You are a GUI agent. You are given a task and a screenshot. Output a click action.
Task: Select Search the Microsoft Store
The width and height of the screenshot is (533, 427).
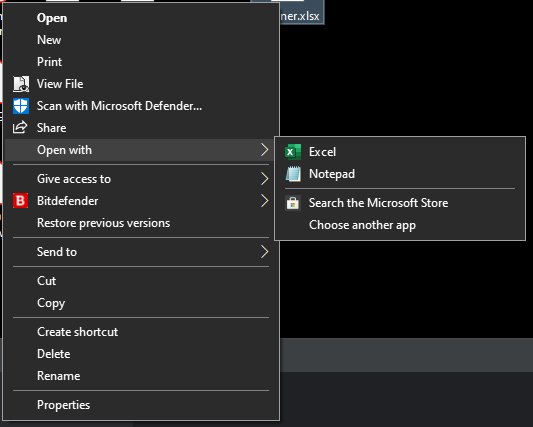pyautogui.click(x=400, y=203)
